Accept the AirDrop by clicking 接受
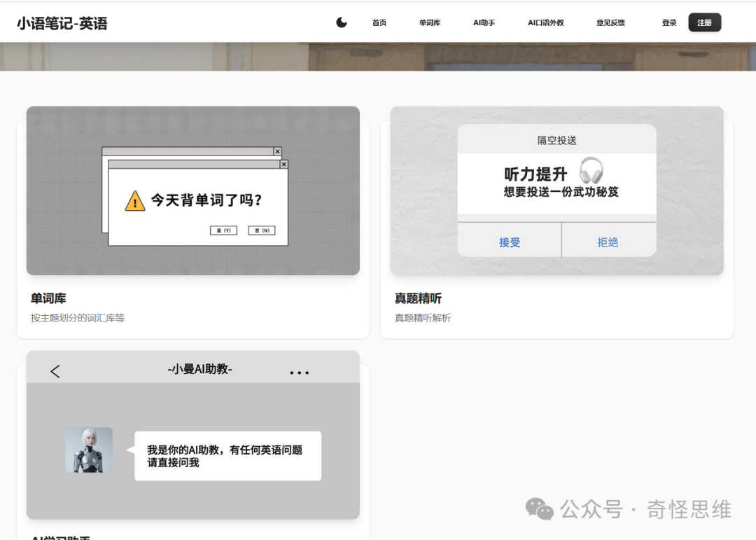The image size is (756, 540). pos(509,240)
